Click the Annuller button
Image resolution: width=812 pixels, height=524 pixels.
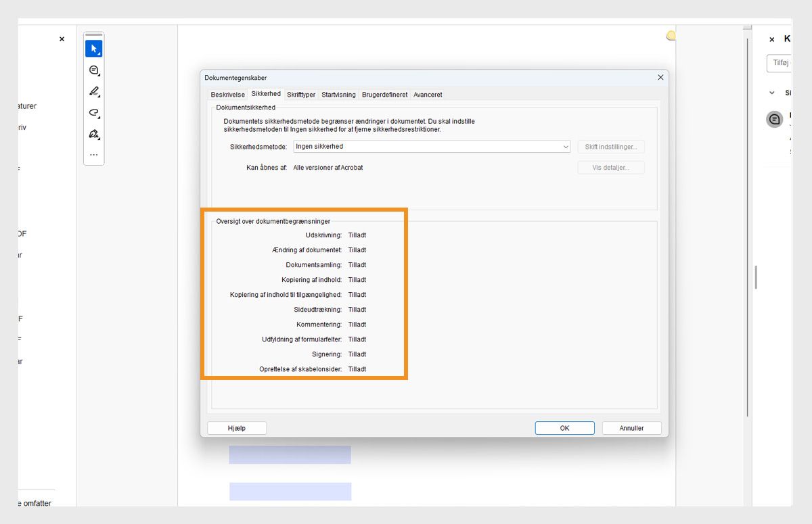tap(631, 428)
